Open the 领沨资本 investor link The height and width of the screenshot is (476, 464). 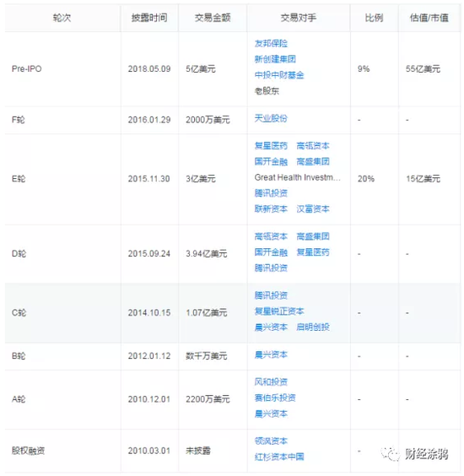click(x=271, y=441)
